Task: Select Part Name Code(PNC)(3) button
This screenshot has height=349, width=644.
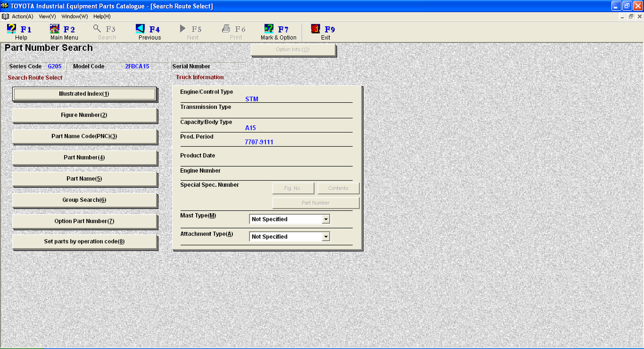Action: [85, 136]
